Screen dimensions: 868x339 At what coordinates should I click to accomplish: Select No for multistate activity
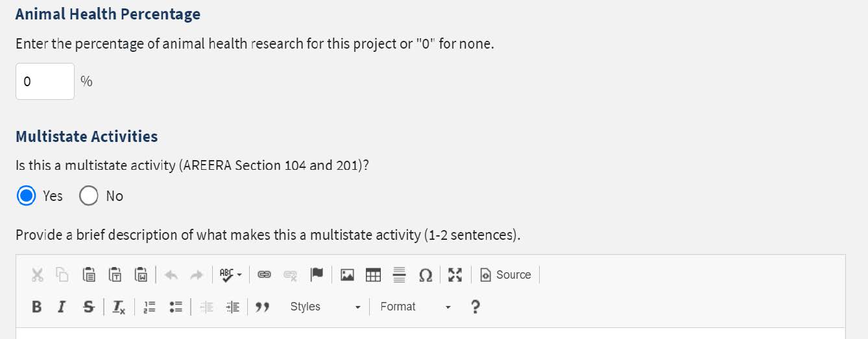89,196
